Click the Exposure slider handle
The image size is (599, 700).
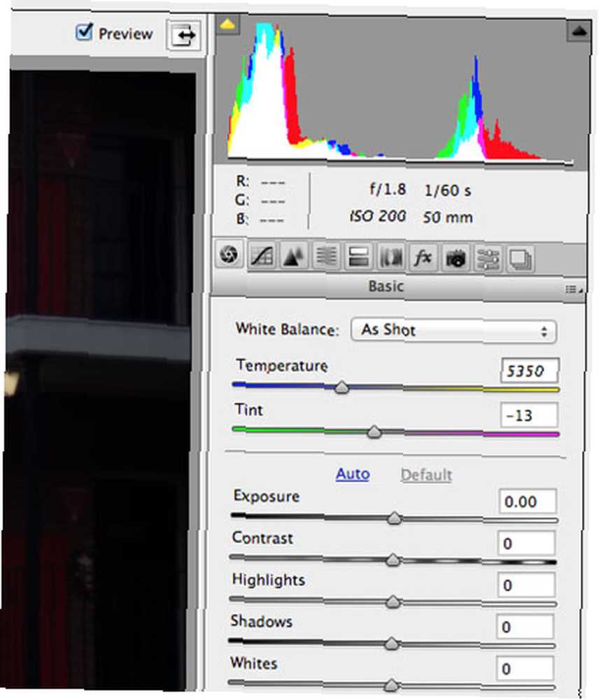[x=394, y=518]
